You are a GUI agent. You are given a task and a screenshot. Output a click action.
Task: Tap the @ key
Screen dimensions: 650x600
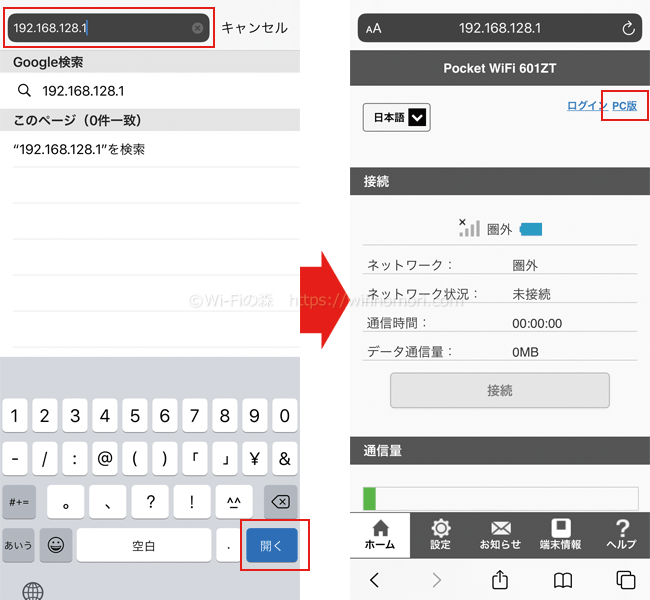[x=104, y=459]
